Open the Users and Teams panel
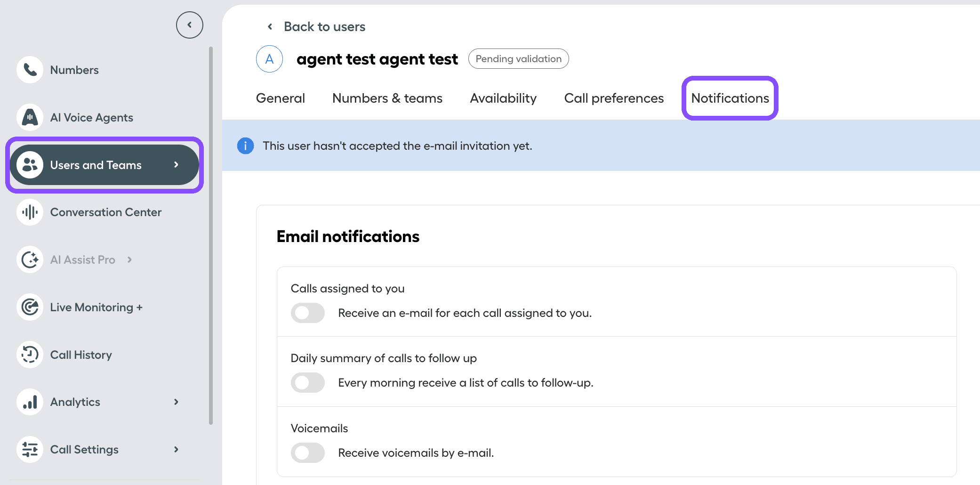Image resolution: width=980 pixels, height=485 pixels. pos(96,165)
